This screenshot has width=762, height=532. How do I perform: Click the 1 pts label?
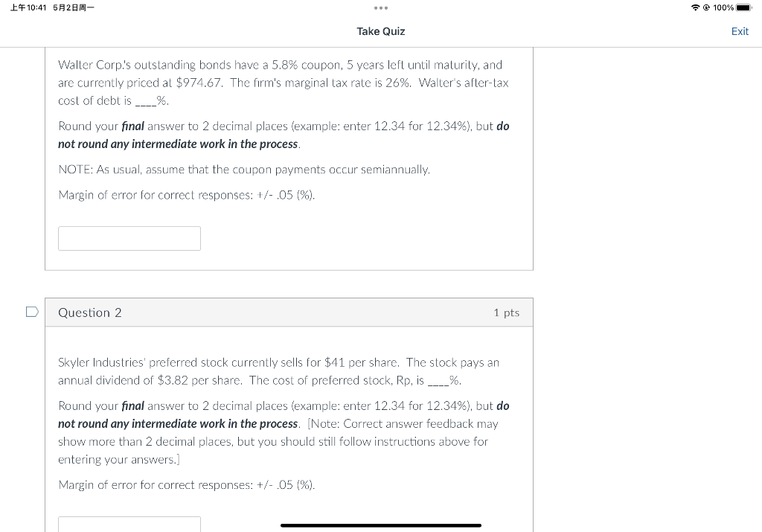506,313
